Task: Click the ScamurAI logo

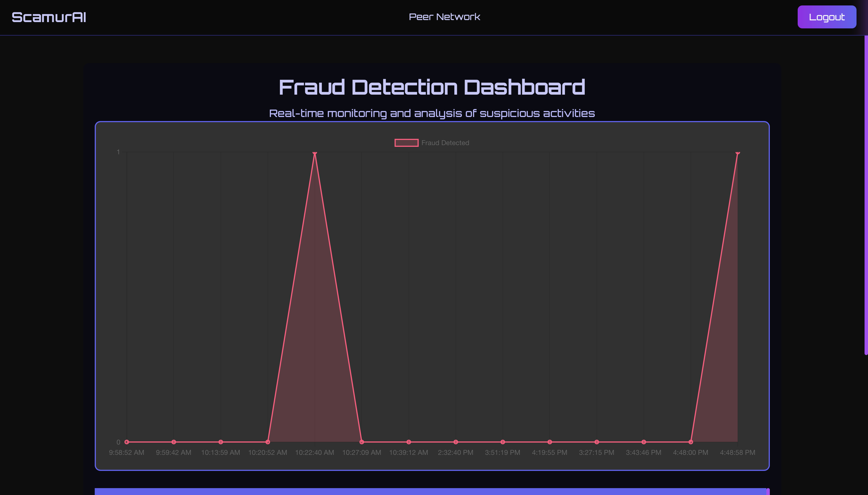Action: click(49, 17)
